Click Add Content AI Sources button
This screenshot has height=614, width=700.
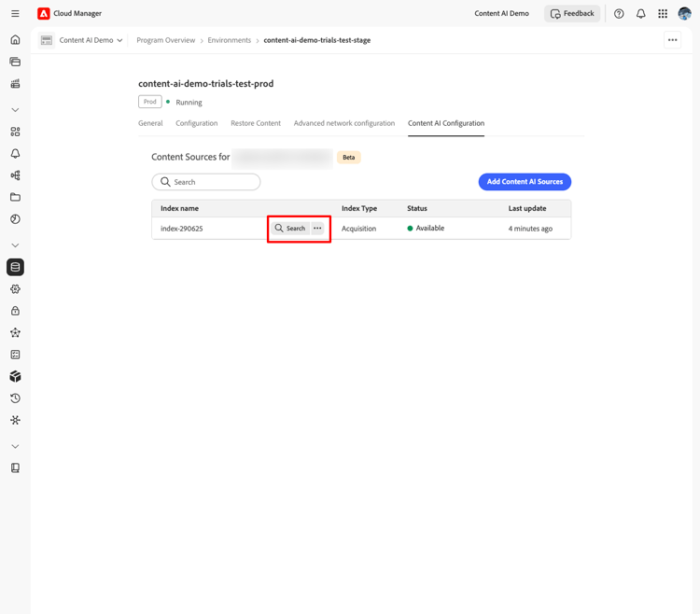click(525, 182)
